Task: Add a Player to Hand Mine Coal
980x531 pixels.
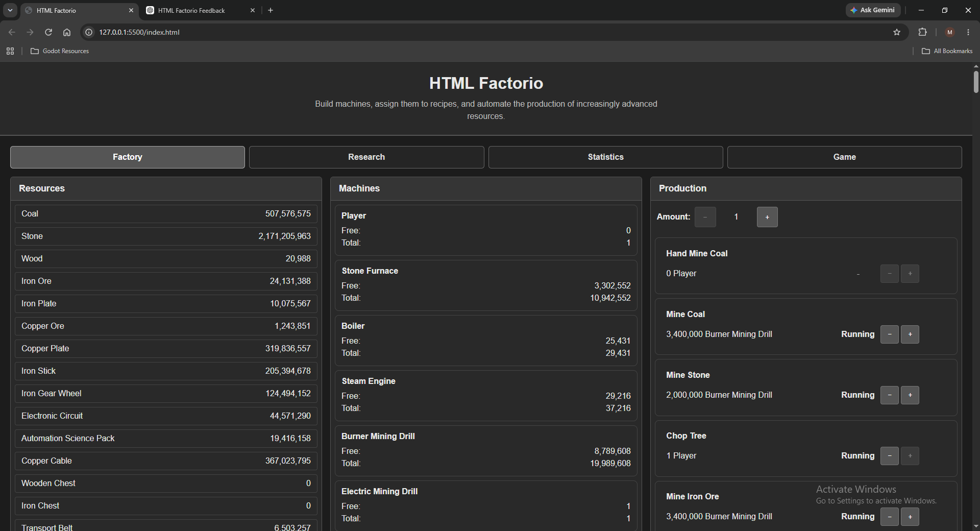Action: pos(910,274)
